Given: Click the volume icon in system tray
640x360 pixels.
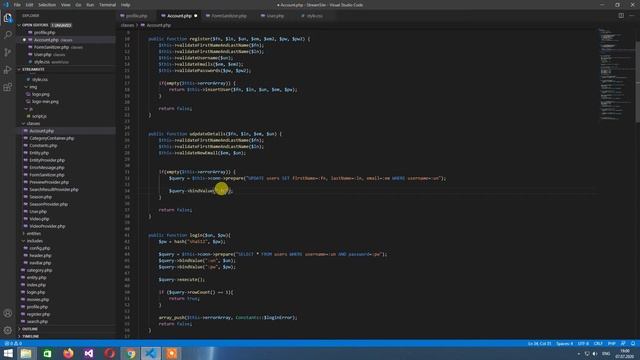Looking at the screenshot, I should click(x=595, y=354).
